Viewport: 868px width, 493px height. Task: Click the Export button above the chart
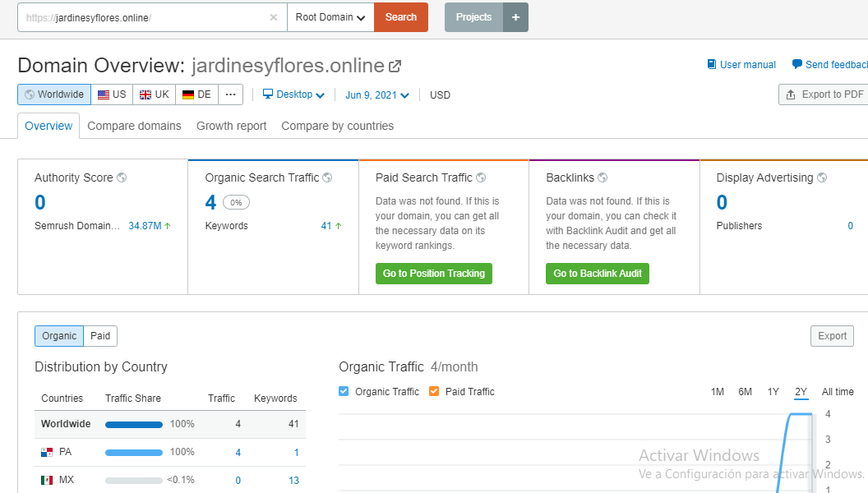pos(832,336)
